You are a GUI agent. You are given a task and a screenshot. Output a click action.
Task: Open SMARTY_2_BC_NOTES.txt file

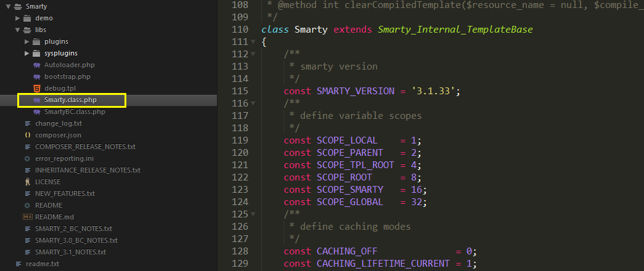pos(73,229)
